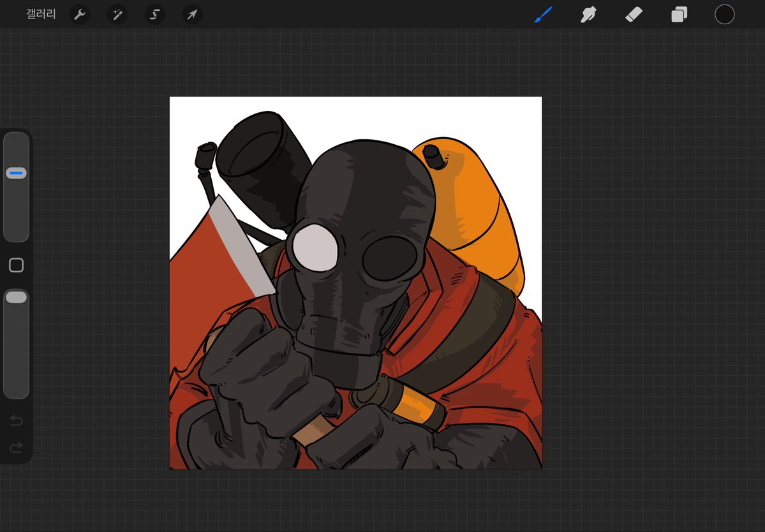Select the Smudge tool
Image resolution: width=765 pixels, height=532 pixels.
[588, 15]
